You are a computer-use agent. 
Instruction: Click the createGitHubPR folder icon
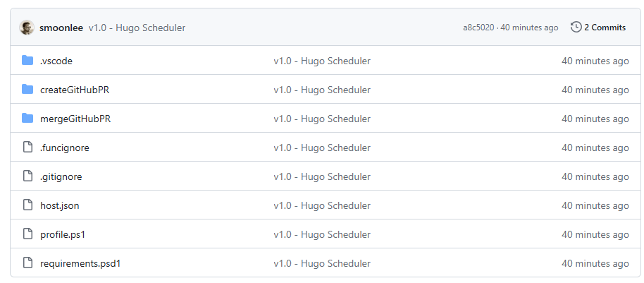[27, 90]
